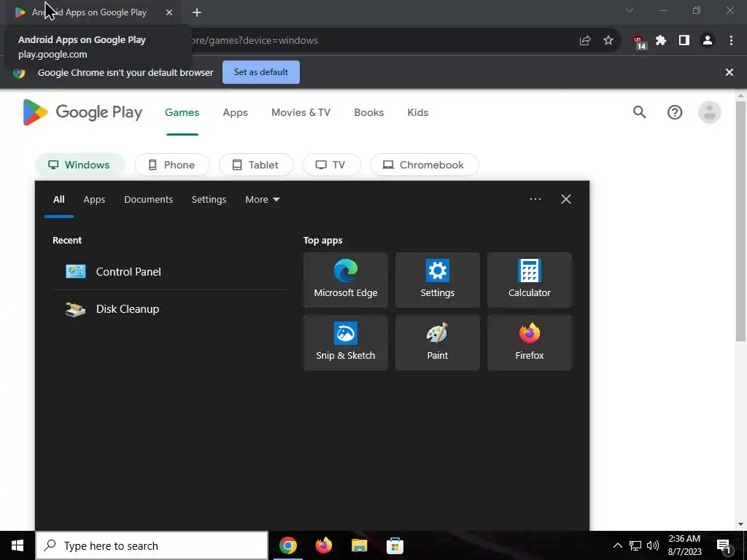Click the Chrome taskbar icon
Viewport: 747px width, 560px height.
click(287, 545)
